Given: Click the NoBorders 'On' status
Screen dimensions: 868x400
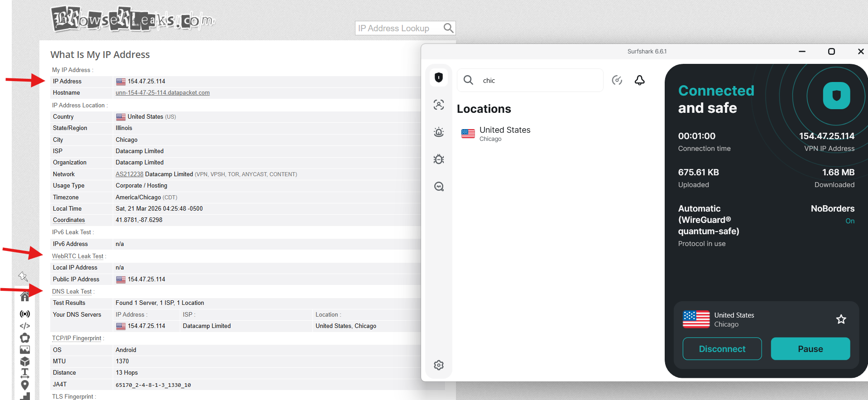Looking at the screenshot, I should (850, 221).
